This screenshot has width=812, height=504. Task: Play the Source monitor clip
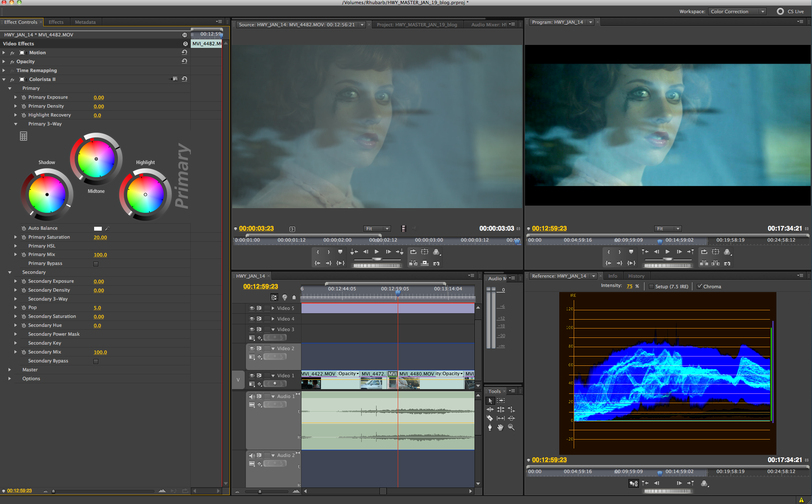[377, 252]
